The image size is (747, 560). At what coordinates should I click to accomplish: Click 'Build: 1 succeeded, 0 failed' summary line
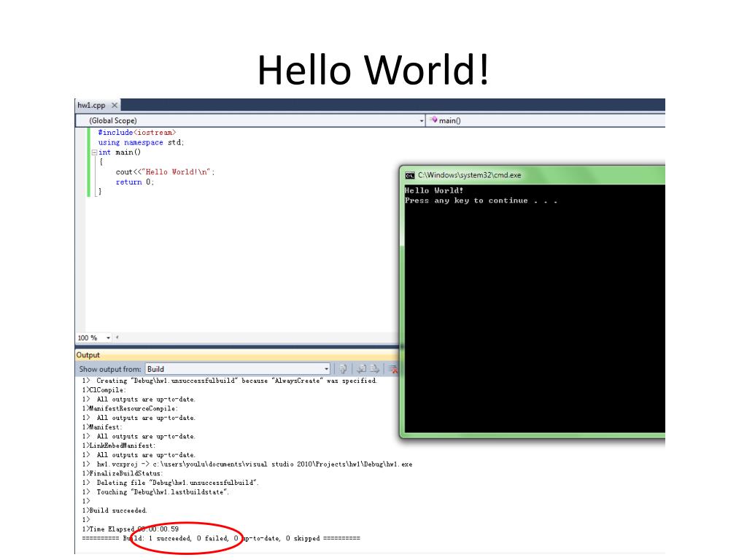point(221,539)
